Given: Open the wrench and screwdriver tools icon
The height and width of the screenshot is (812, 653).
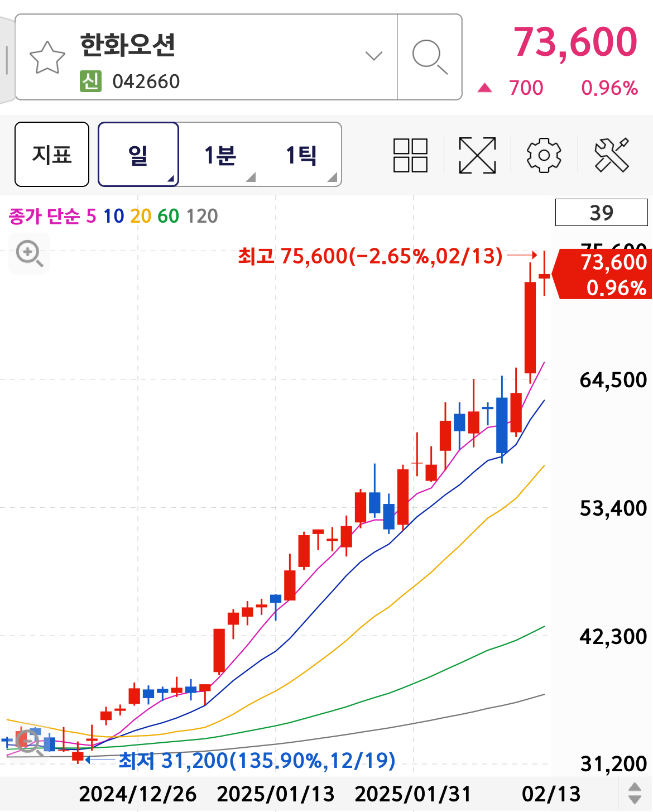Looking at the screenshot, I should coord(612,155).
